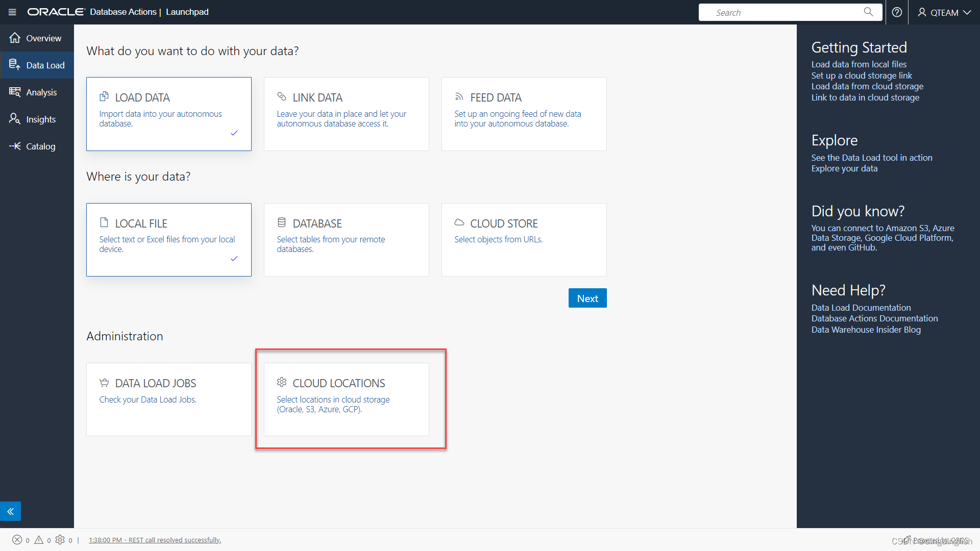The width and height of the screenshot is (980, 551).
Task: Expand the hamburger navigation menu
Action: pyautogui.click(x=12, y=12)
